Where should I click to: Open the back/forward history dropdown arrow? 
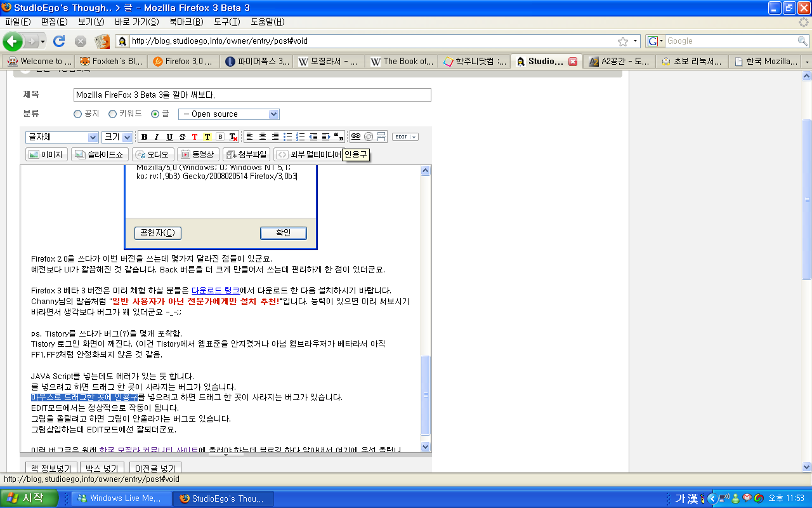click(43, 41)
